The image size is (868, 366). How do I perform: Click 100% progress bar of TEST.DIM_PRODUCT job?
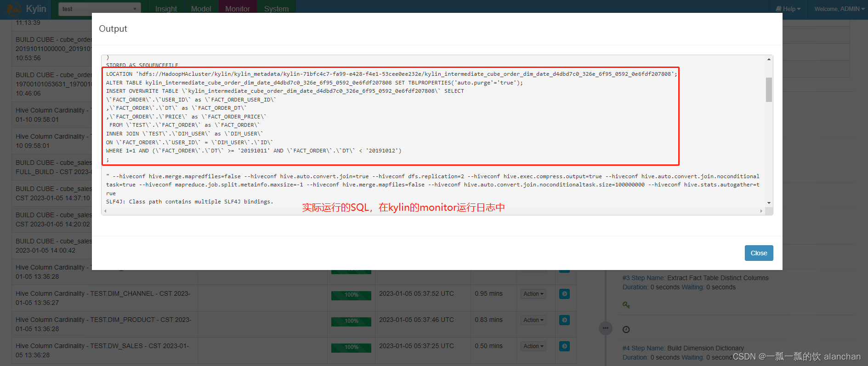click(351, 321)
